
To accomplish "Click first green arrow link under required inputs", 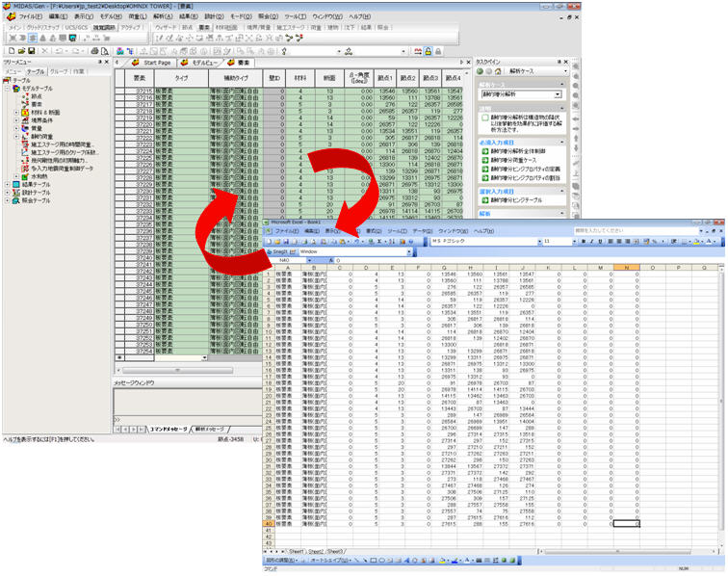I will coord(484,151).
